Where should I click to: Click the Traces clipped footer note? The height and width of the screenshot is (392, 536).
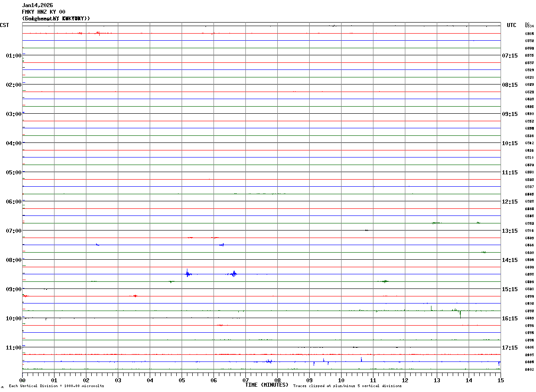pyautogui.click(x=347, y=386)
